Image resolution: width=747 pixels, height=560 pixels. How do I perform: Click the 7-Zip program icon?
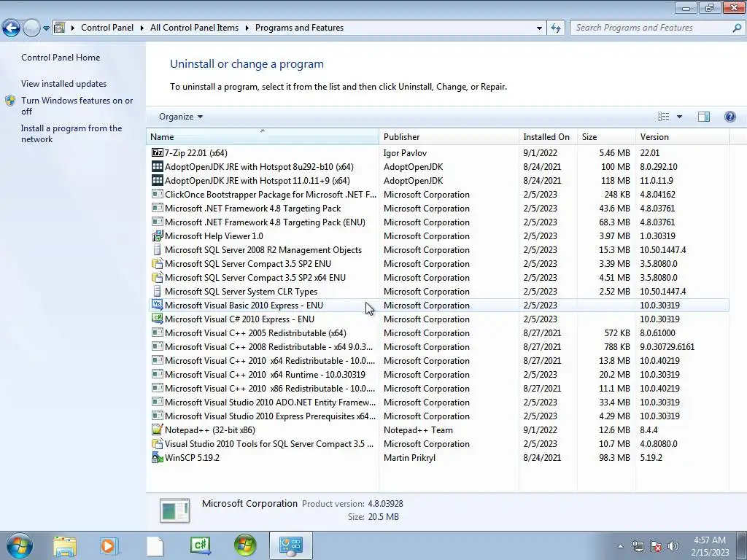click(158, 153)
